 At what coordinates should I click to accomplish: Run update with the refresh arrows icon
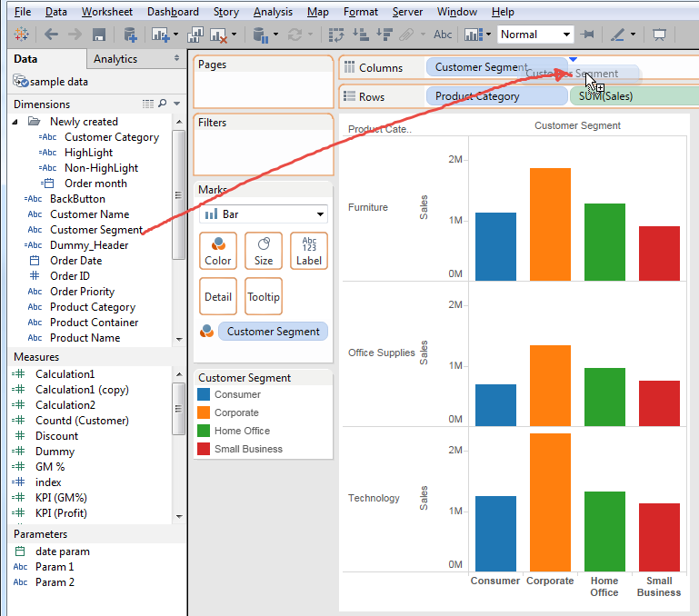tap(295, 35)
